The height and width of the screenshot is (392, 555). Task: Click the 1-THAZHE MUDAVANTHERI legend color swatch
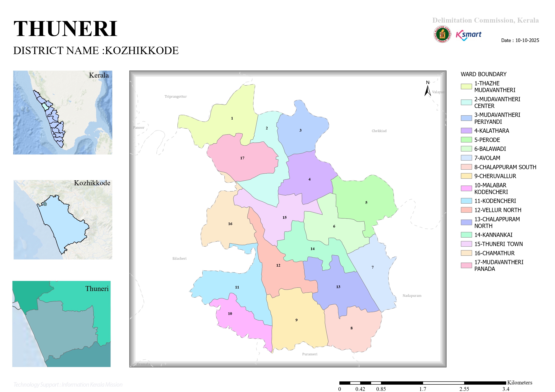466,86
